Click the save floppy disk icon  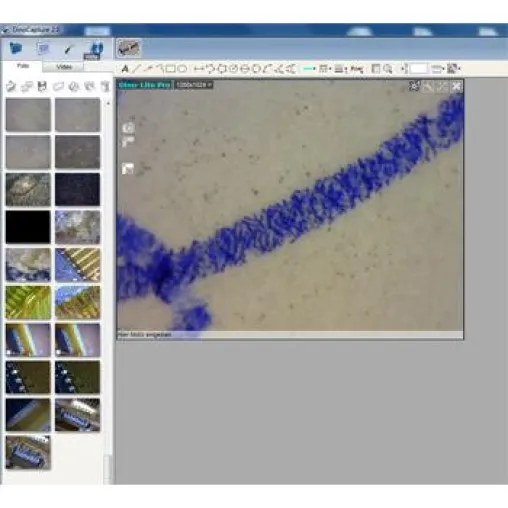[42, 87]
